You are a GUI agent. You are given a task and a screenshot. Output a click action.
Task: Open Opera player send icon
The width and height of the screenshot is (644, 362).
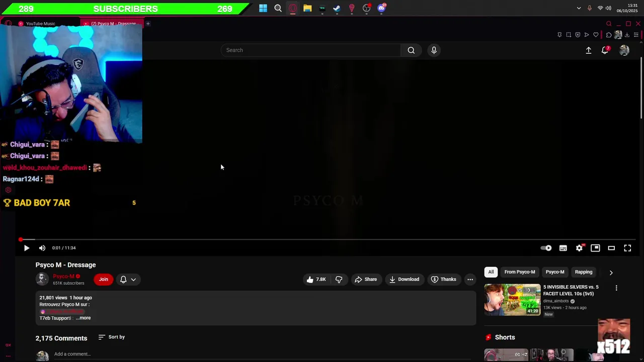click(x=587, y=35)
